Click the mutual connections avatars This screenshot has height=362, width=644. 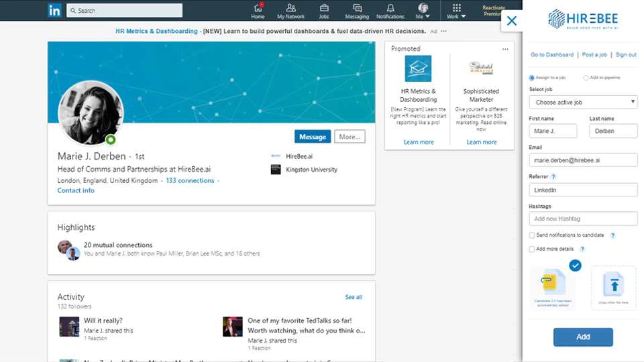point(68,250)
